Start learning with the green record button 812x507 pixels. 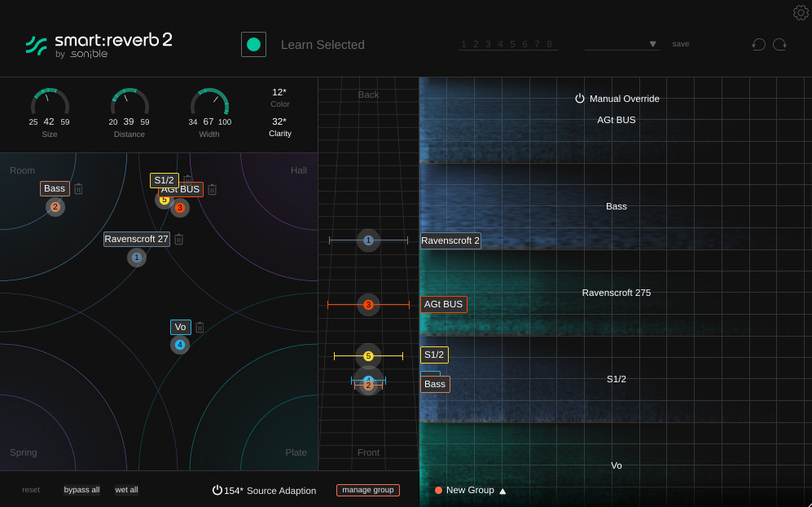click(254, 45)
